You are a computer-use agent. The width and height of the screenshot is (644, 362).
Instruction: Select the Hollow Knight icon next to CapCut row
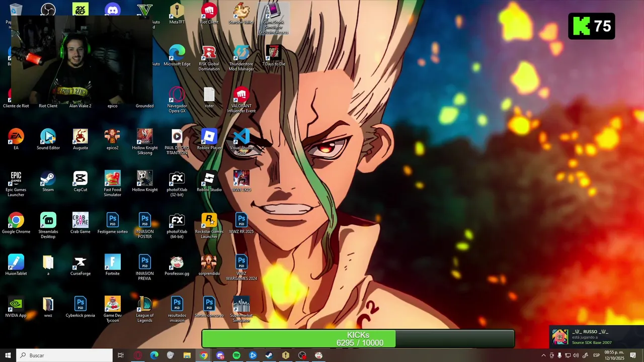(x=145, y=182)
